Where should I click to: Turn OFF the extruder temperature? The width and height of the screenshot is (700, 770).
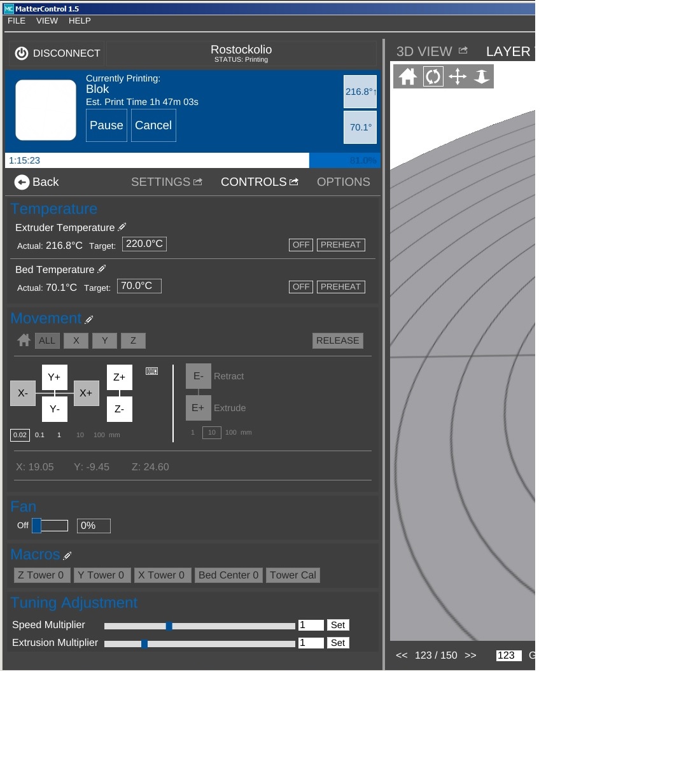(300, 245)
